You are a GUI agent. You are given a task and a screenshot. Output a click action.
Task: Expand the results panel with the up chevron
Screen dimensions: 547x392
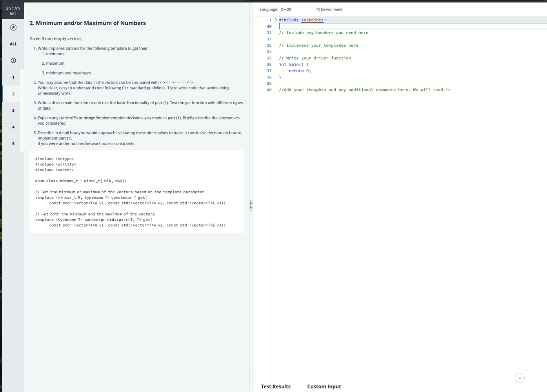(520, 378)
